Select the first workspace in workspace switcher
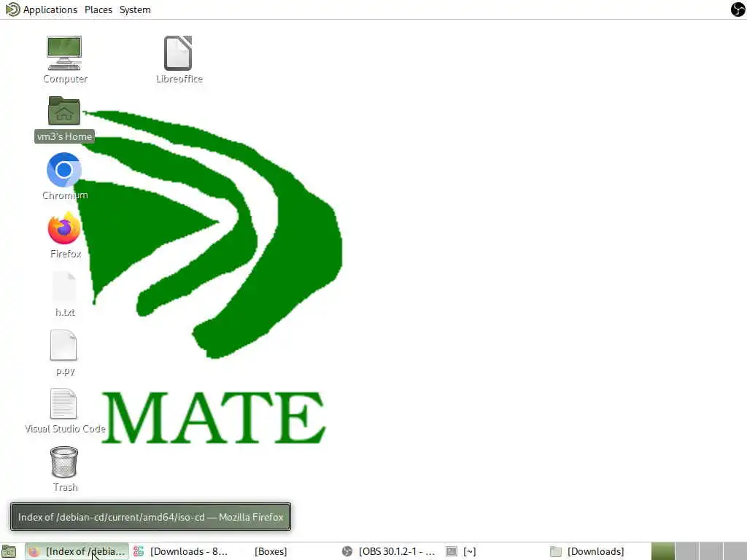This screenshot has height=560, width=747. pos(662,551)
